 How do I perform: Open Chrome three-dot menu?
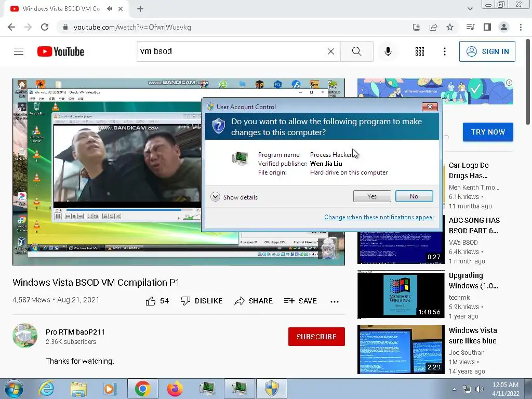(x=521, y=27)
